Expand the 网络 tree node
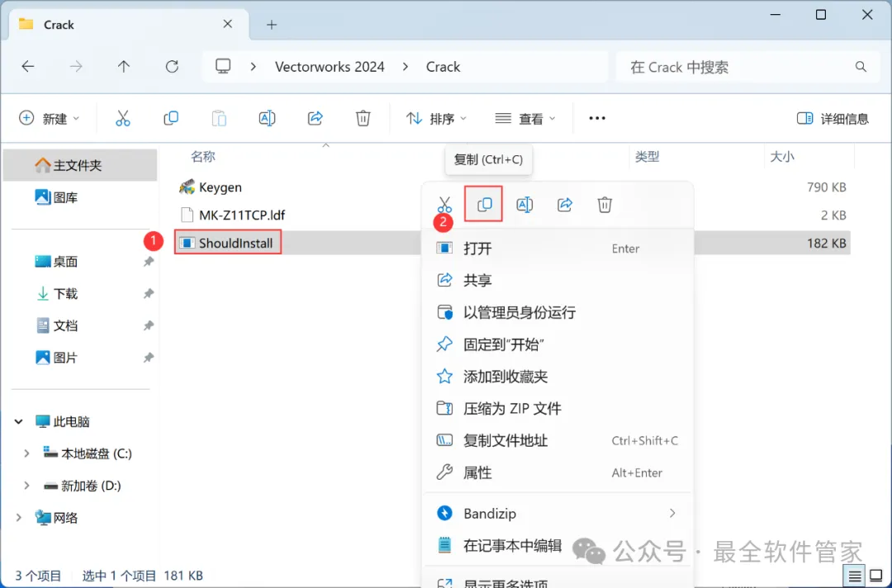 [x=19, y=518]
